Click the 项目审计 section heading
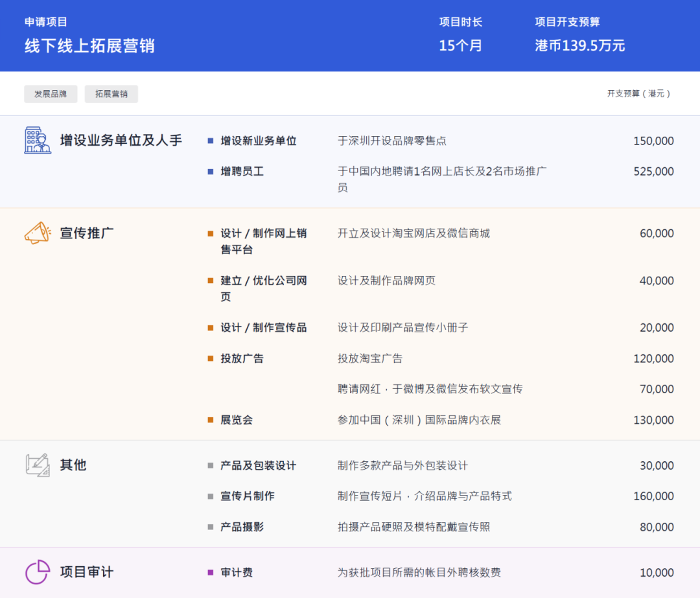Screen dimensions: 700x598 (87, 571)
